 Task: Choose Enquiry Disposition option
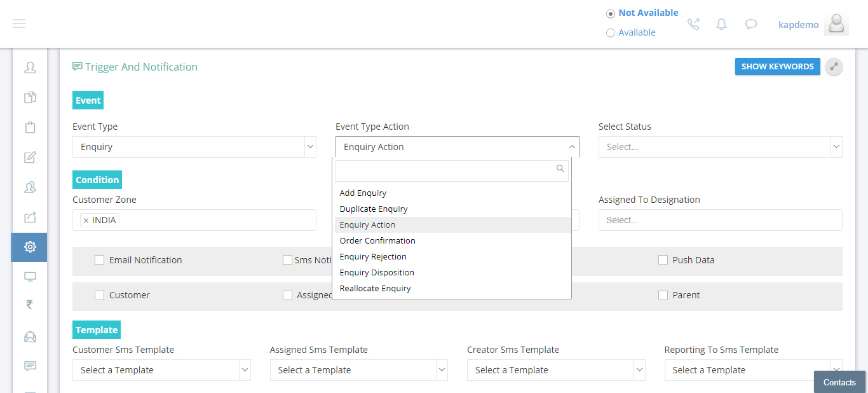[x=452, y=272]
